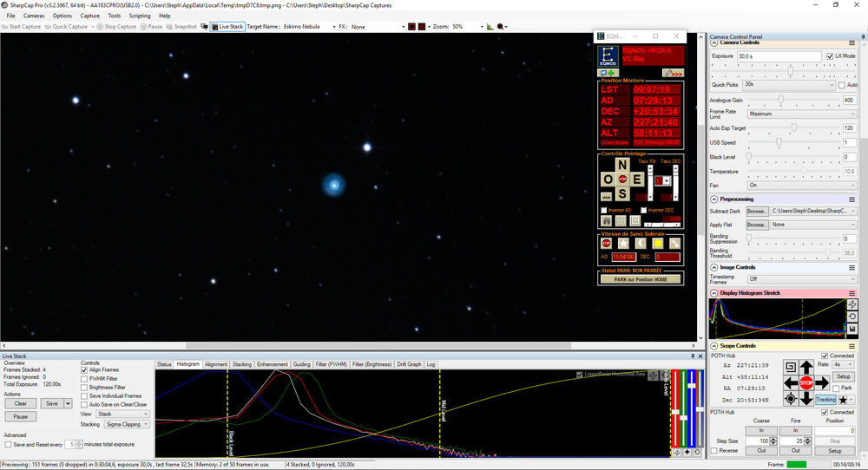Click PARK sur Position HOME button
Image resolution: width=868 pixels, height=470 pixels.
click(x=641, y=279)
